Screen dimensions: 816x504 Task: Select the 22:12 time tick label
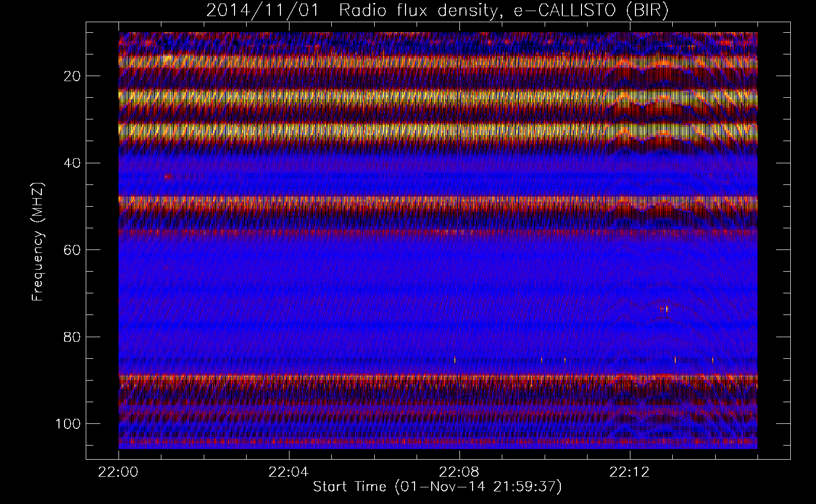point(630,473)
